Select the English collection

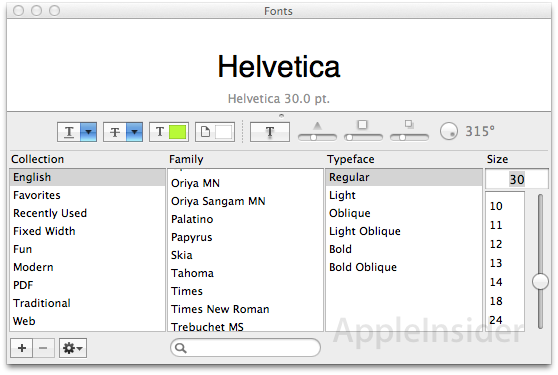88,177
